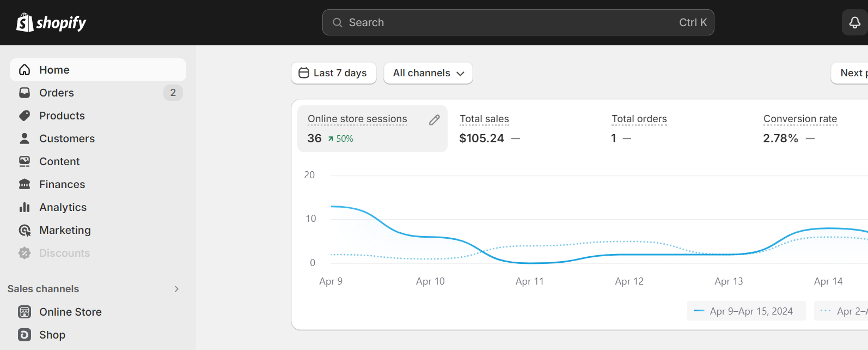Go to Customers in the sidebar
The image size is (868, 350).
pos(66,138)
